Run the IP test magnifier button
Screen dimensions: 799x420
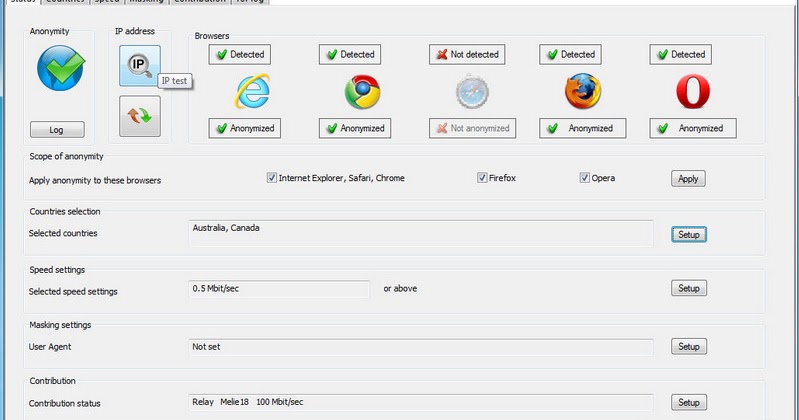tap(140, 65)
